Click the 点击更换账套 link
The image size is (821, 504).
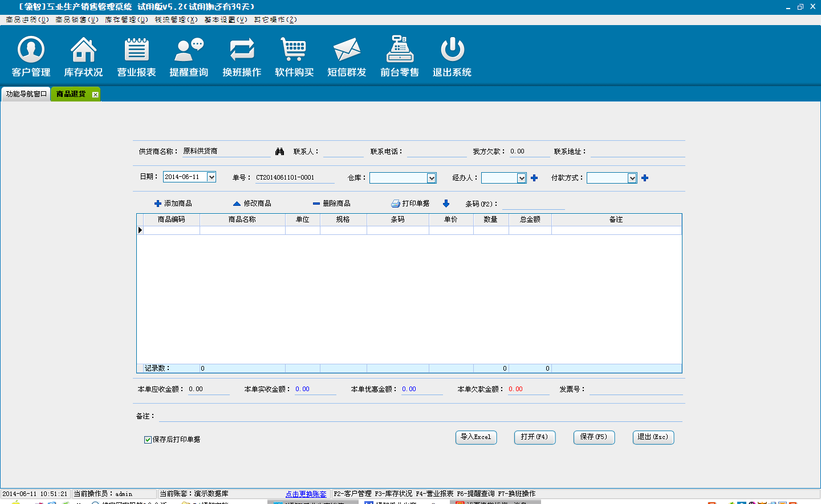tap(306, 494)
